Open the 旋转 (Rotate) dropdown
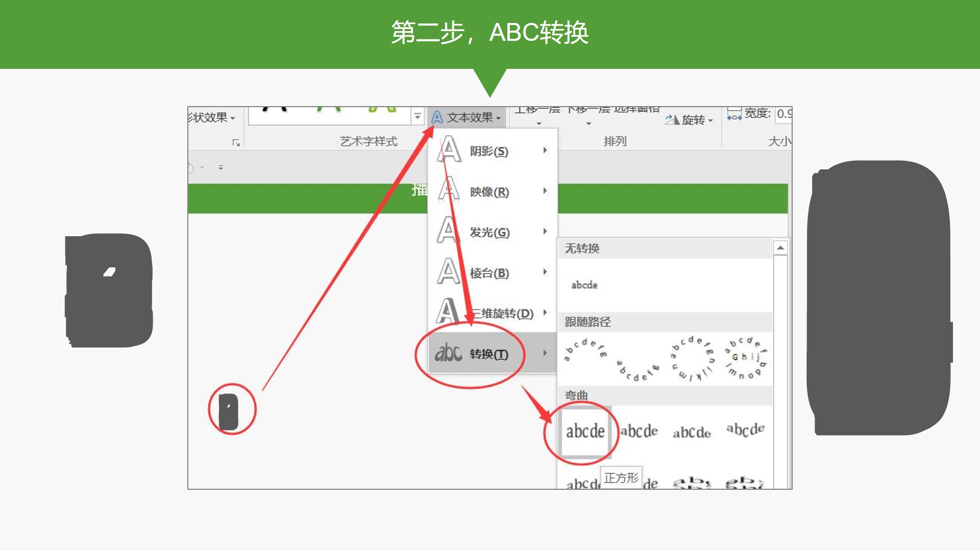The height and width of the screenshot is (551, 980). 693,120
